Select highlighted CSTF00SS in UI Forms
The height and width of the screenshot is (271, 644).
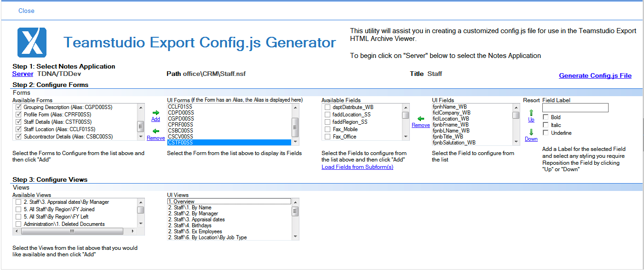point(229,143)
